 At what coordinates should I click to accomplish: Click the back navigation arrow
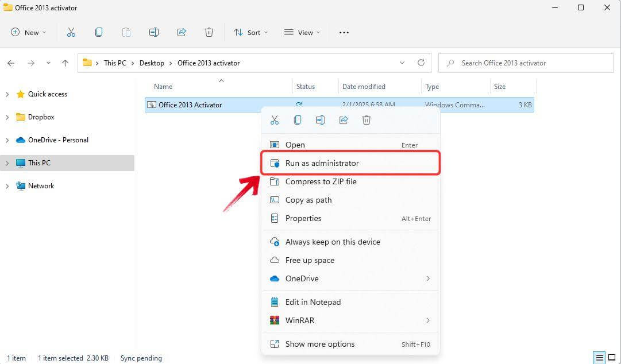(x=11, y=63)
